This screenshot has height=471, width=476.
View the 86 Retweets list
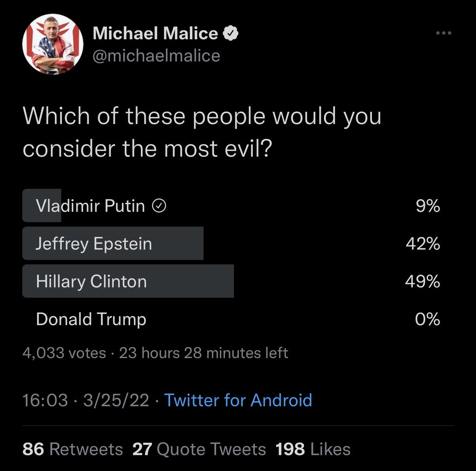pyautogui.click(x=73, y=449)
